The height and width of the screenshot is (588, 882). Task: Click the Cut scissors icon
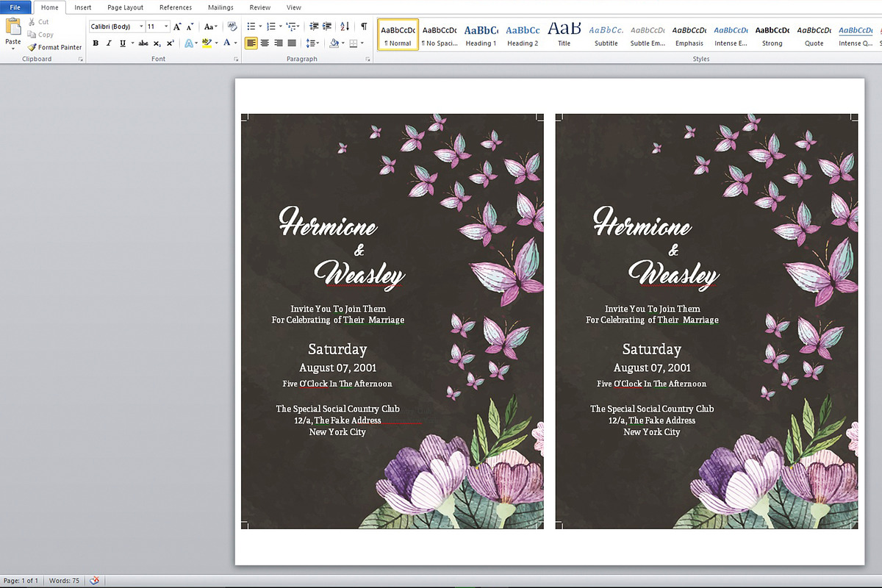pyautogui.click(x=32, y=22)
